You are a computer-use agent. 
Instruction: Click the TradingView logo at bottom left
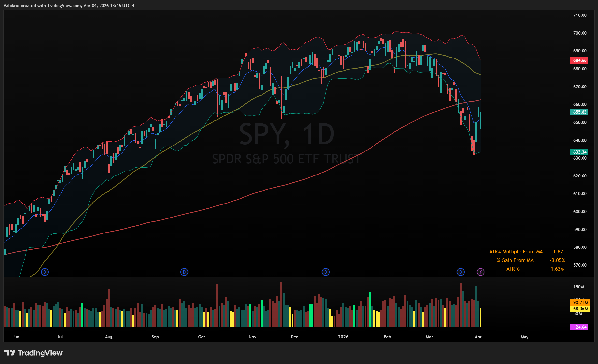pyautogui.click(x=33, y=353)
